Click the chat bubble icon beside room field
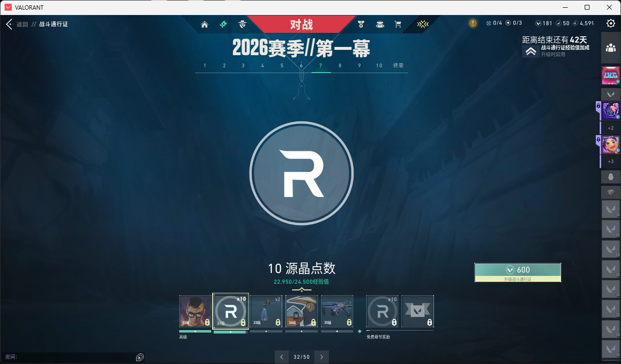Viewport: 621px width, 364px height. (x=140, y=357)
